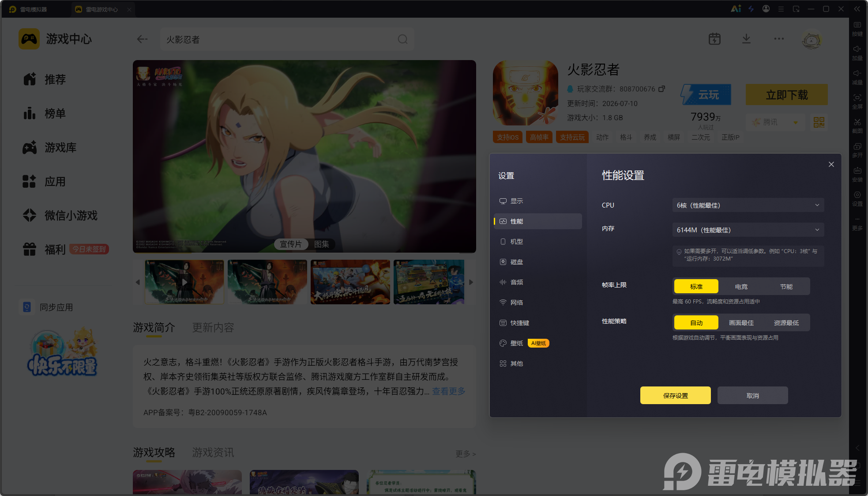The height and width of the screenshot is (496, 868).
Task: Open 壁纸 wallpaper settings
Action: [538, 343]
